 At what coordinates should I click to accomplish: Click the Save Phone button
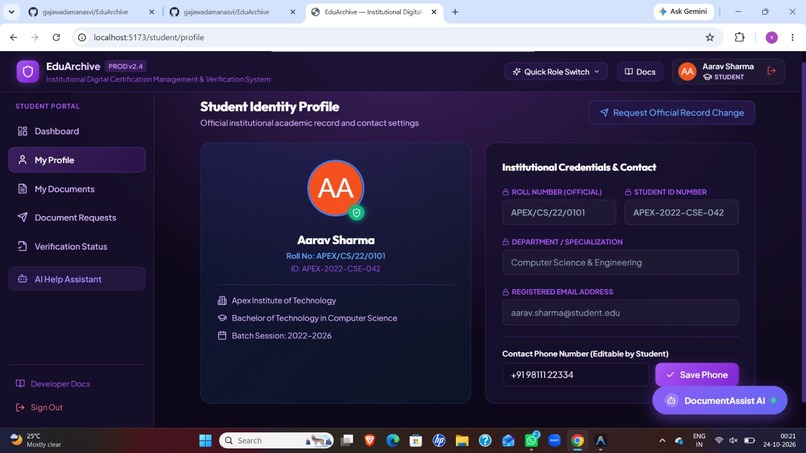click(x=697, y=375)
